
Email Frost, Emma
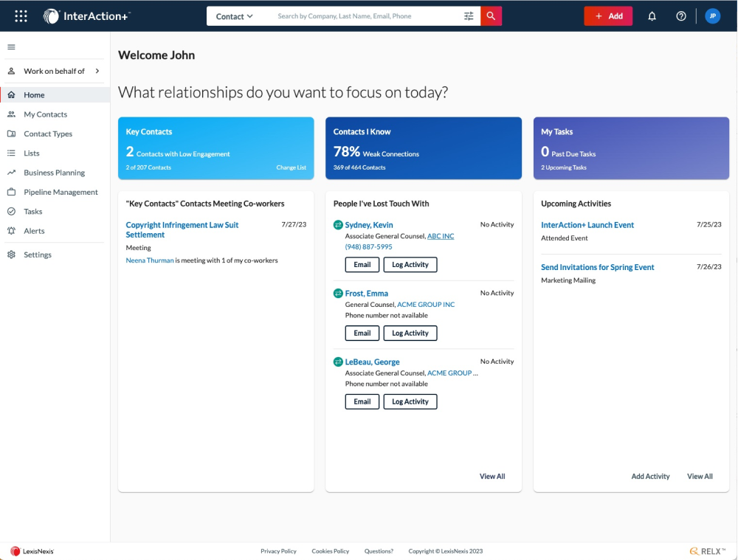click(362, 333)
